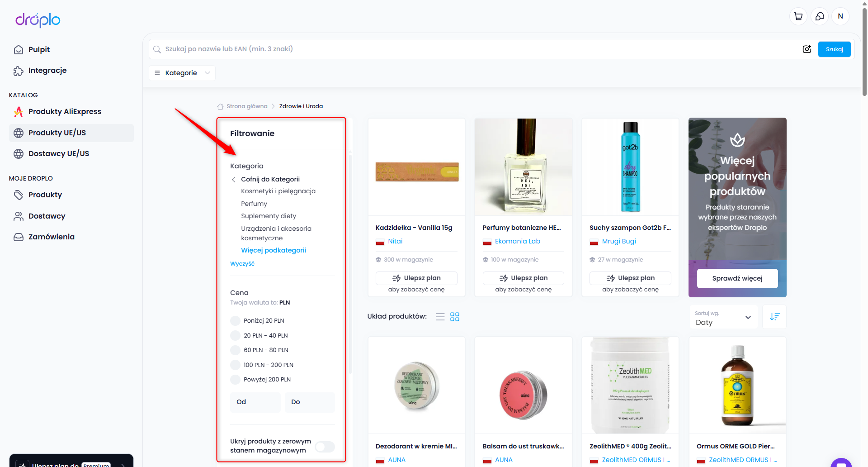Open Integracje in the sidebar

point(47,71)
